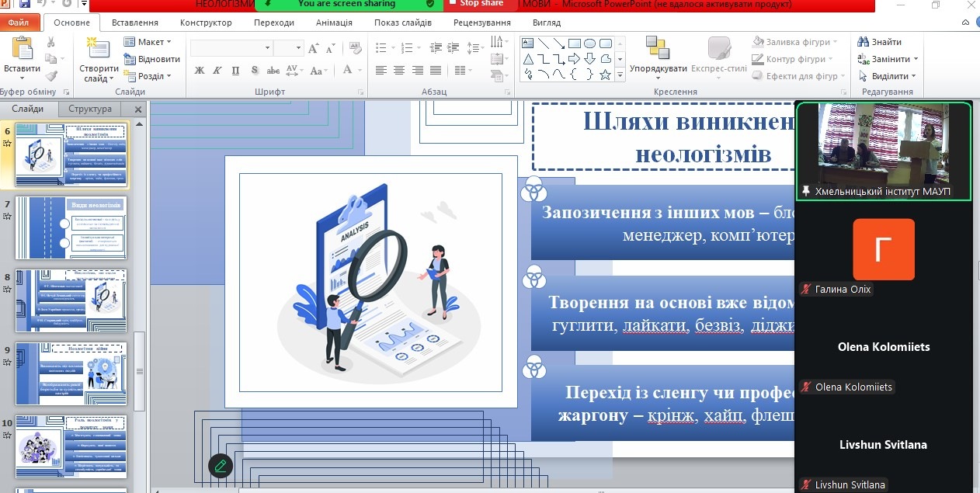This screenshot has width=980, height=493.
Task: Click the Знайти binoculars icon
Action: click(863, 42)
